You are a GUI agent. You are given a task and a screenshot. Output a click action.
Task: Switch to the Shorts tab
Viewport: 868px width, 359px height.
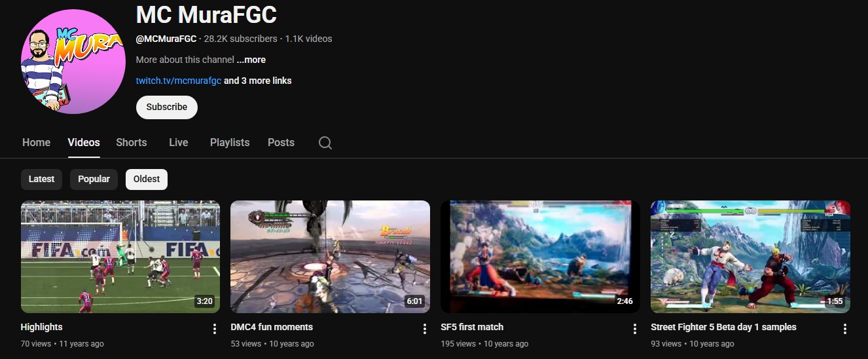click(x=132, y=142)
